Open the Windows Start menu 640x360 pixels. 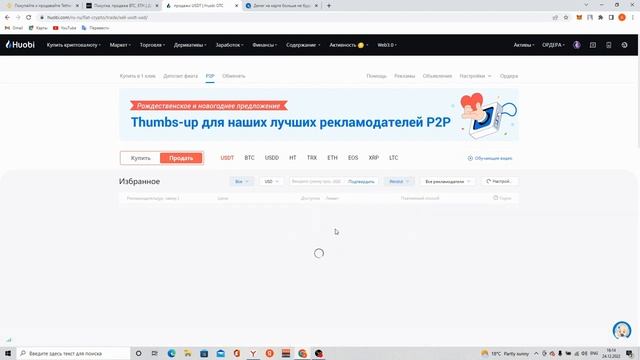pyautogui.click(x=8, y=353)
